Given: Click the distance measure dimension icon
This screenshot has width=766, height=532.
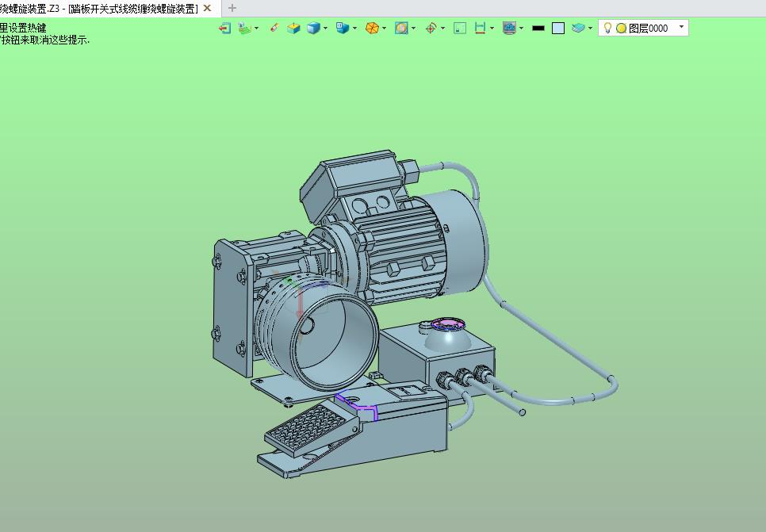Looking at the screenshot, I should click(x=481, y=29).
